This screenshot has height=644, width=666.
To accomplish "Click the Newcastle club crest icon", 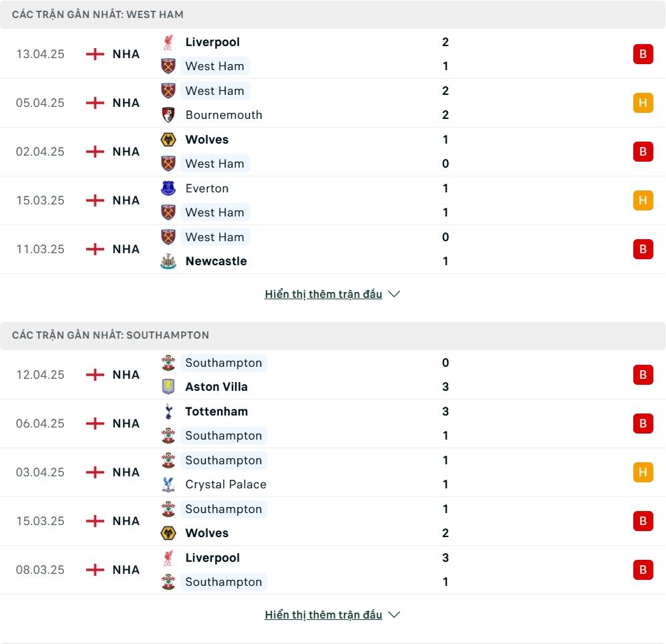I will tap(168, 261).
